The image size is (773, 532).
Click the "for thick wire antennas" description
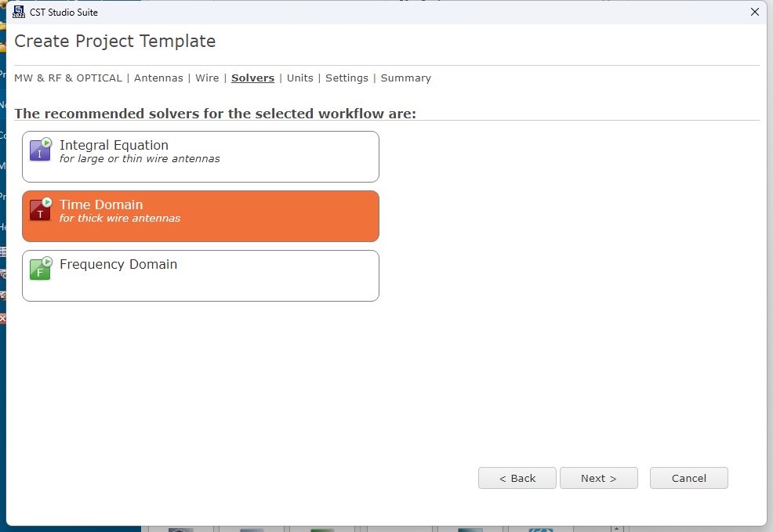[120, 219]
